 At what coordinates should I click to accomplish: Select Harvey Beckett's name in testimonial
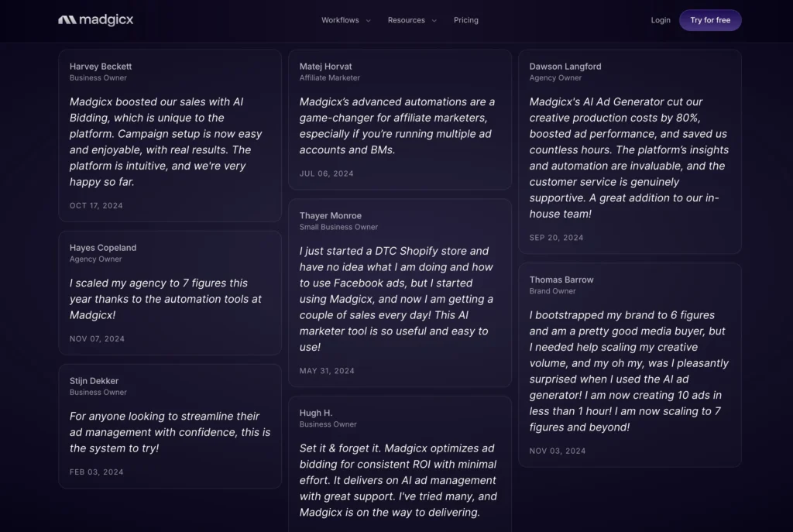click(x=101, y=67)
